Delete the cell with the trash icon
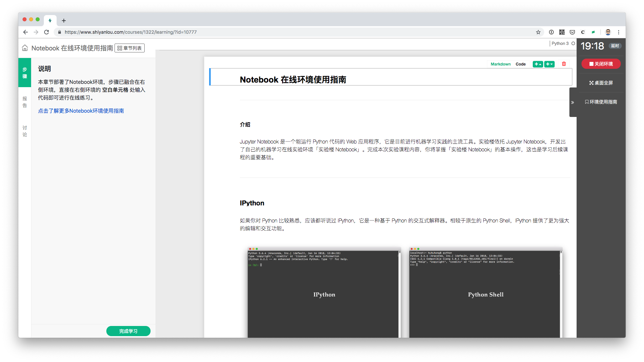This screenshot has height=362, width=644. 564,64
